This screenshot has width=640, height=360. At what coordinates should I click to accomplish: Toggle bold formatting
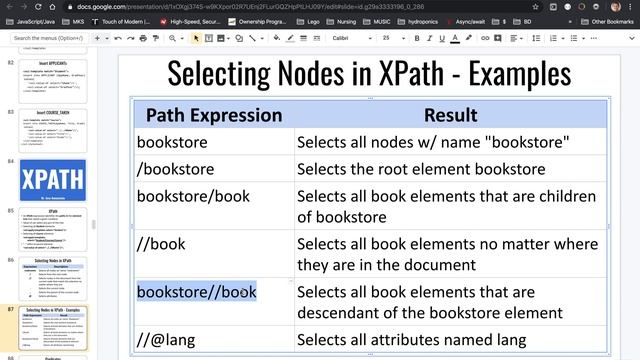(417, 38)
